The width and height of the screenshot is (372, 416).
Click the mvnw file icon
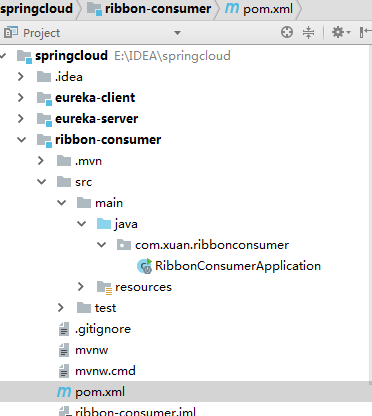point(64,350)
